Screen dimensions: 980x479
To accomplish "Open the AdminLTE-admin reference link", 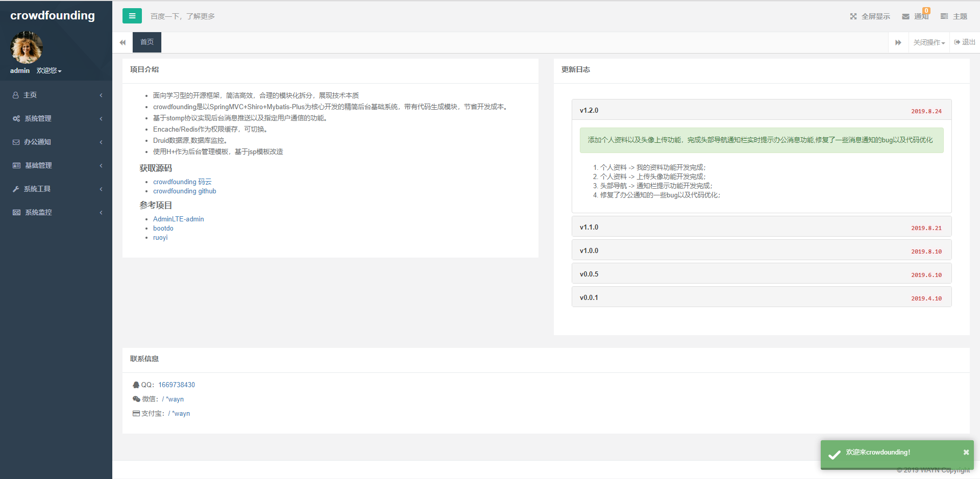I will point(179,219).
